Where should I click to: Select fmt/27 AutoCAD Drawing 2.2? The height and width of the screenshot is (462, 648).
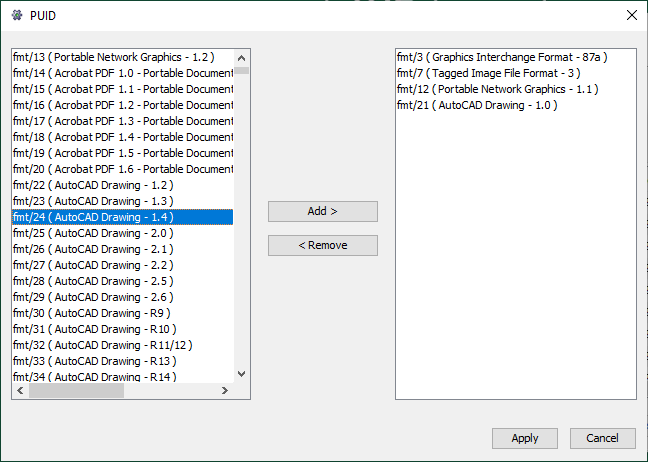123,265
